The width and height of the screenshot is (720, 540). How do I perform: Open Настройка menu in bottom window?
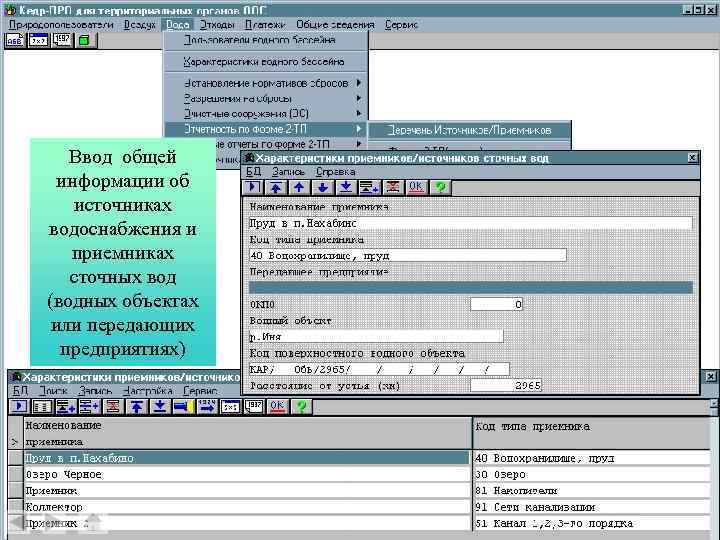148,391
